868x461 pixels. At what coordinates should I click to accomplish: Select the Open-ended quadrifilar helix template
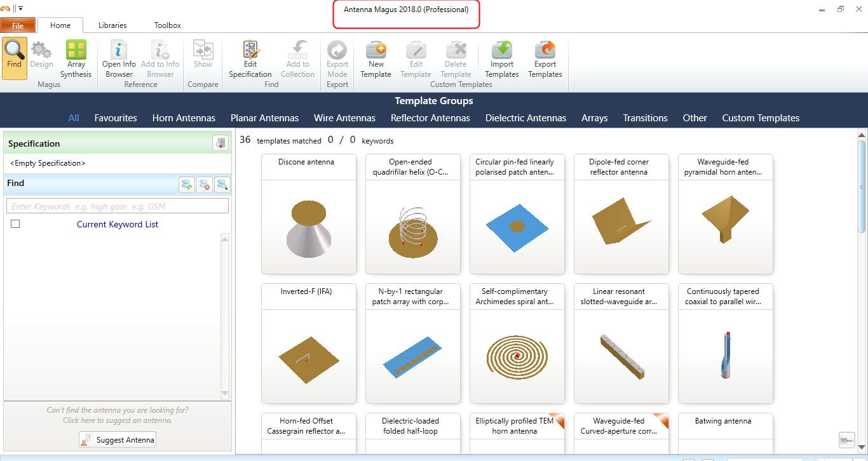click(413, 214)
